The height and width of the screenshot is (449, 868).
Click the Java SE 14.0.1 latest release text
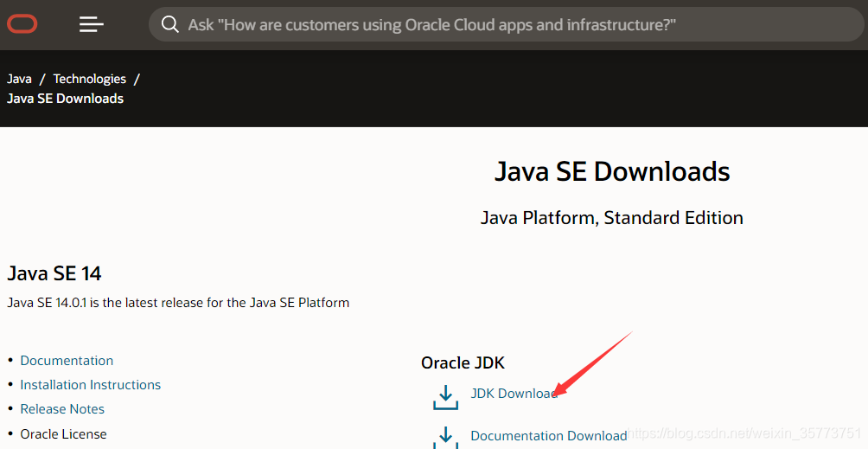178,303
